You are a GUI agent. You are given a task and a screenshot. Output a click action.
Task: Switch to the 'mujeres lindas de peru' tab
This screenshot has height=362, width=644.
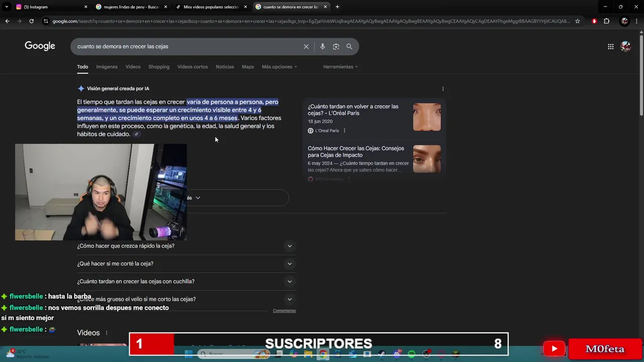click(x=131, y=7)
